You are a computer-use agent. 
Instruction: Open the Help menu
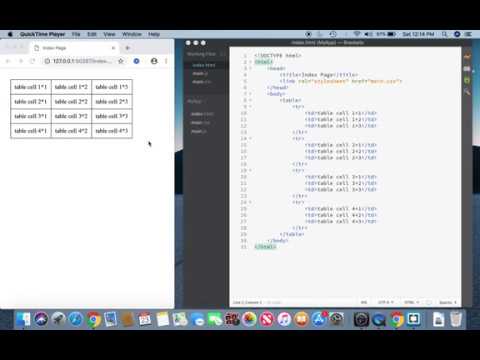pyautogui.click(x=154, y=34)
